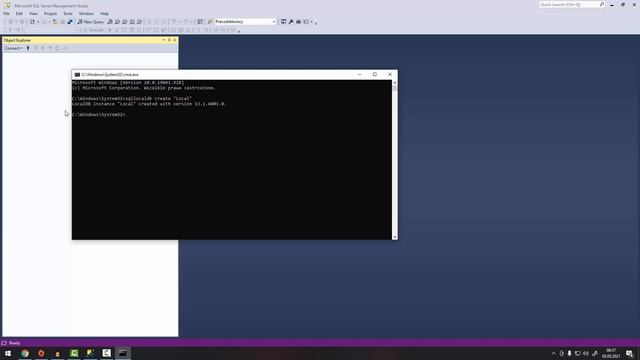Maximize the cmd.exe window
This screenshot has height=360, width=640.
[375, 75]
